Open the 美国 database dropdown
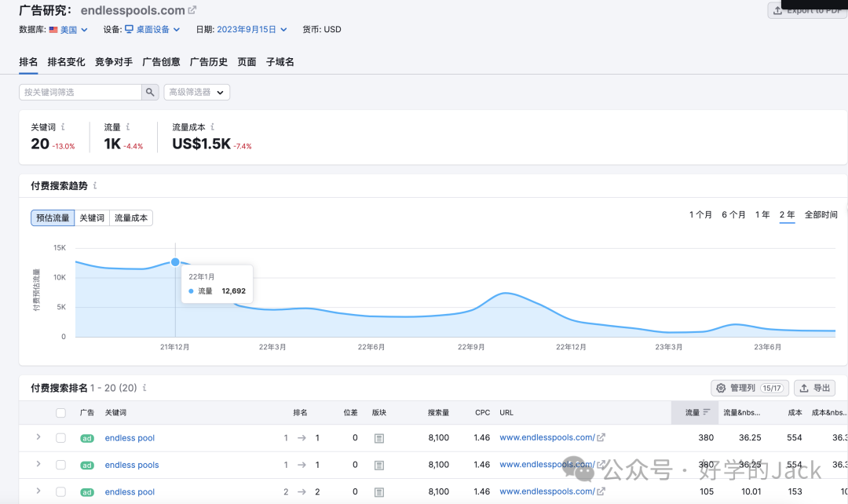The height and width of the screenshot is (504, 848). tap(68, 30)
